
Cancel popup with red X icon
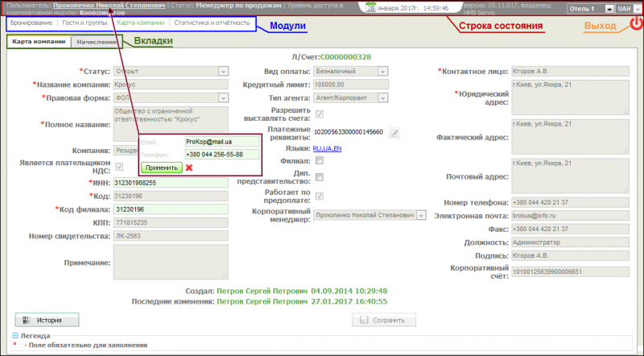[x=189, y=168]
